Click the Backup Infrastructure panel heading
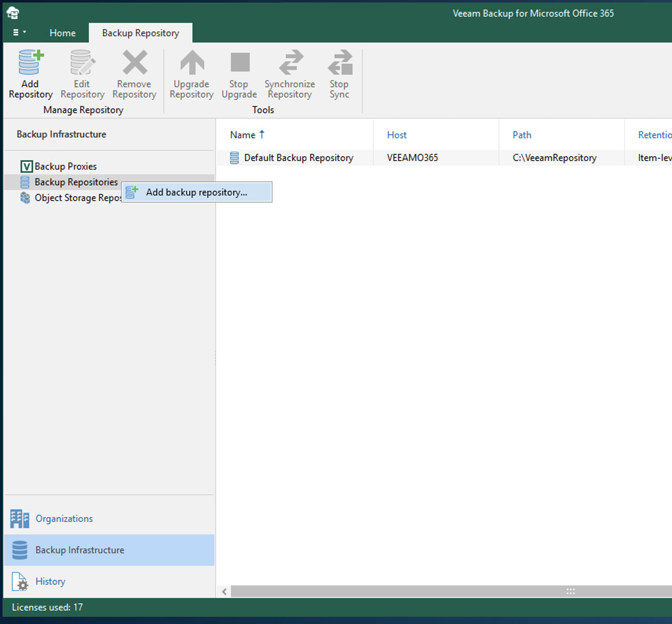The height and width of the screenshot is (624, 672). (61, 134)
